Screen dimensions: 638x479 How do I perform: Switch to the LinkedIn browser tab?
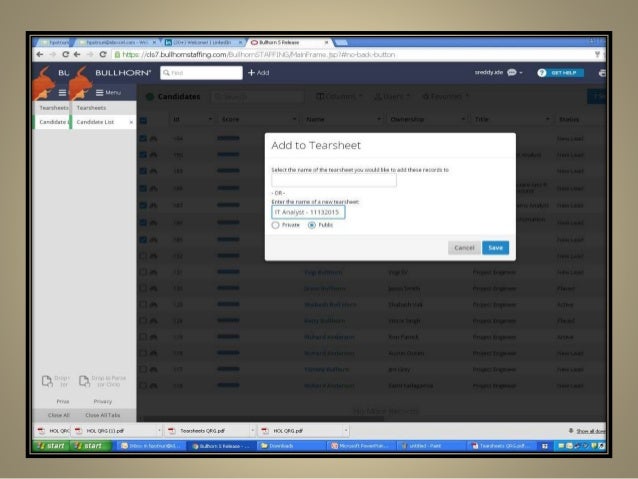[202, 42]
